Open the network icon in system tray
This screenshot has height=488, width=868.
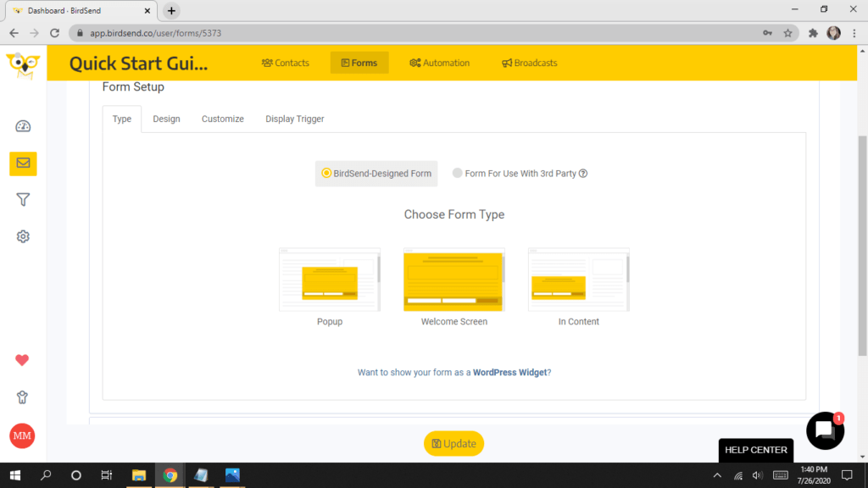[738, 475]
